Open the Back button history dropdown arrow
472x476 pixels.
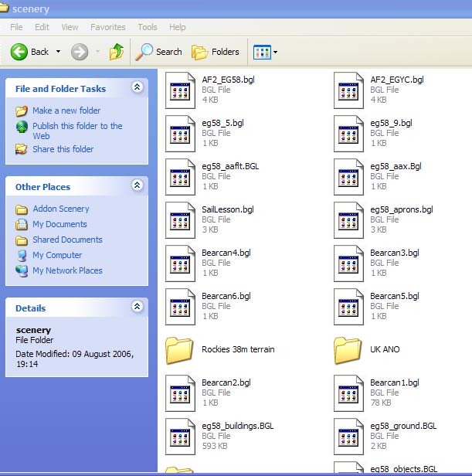[58, 52]
